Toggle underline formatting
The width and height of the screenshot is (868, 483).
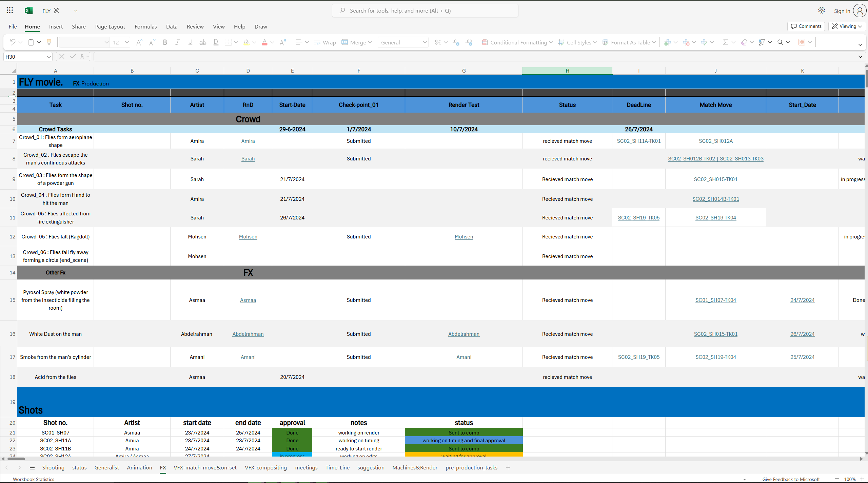(190, 42)
